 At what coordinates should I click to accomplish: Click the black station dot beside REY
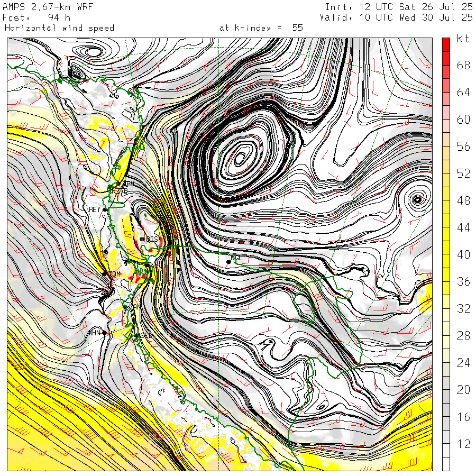105,210
